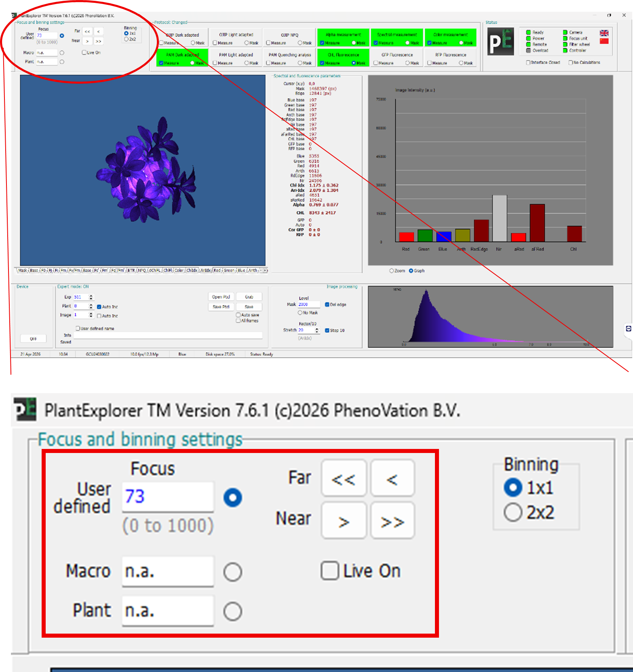Switch language via the UK flag icon

tap(604, 33)
